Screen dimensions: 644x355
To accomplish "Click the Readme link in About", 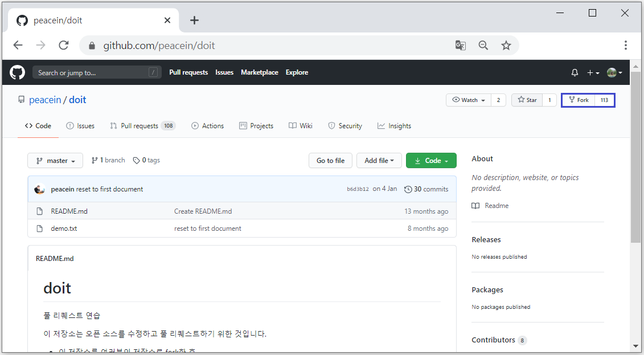I will (x=490, y=206).
